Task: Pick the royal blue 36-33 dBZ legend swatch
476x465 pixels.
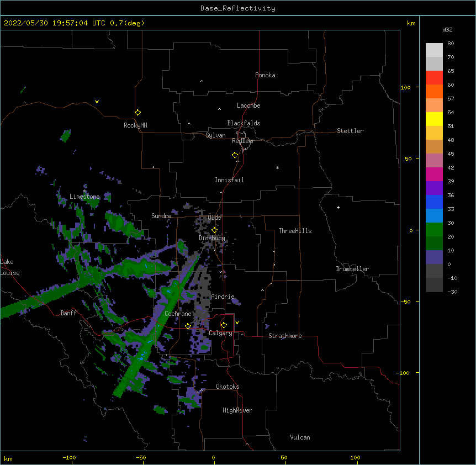Action: click(x=434, y=202)
